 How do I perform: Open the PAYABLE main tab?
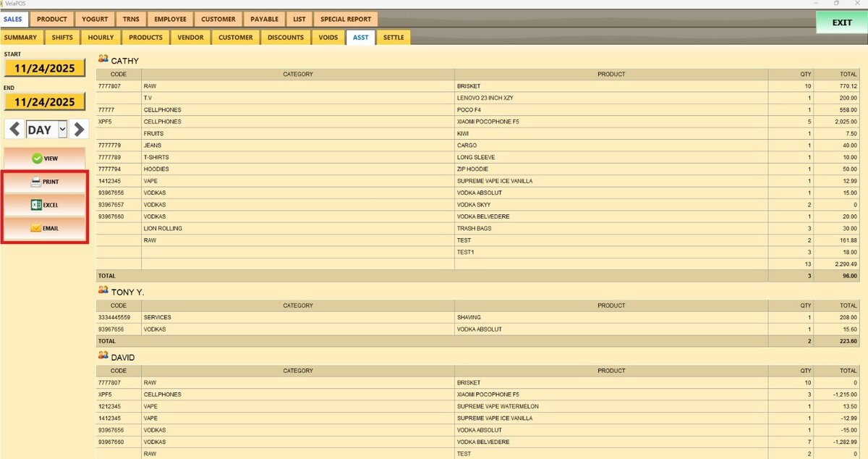pos(264,20)
